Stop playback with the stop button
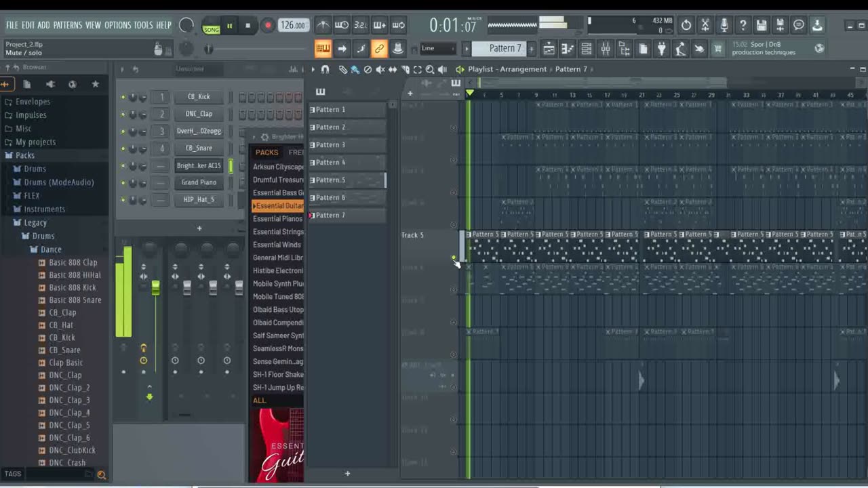 pos(248,26)
